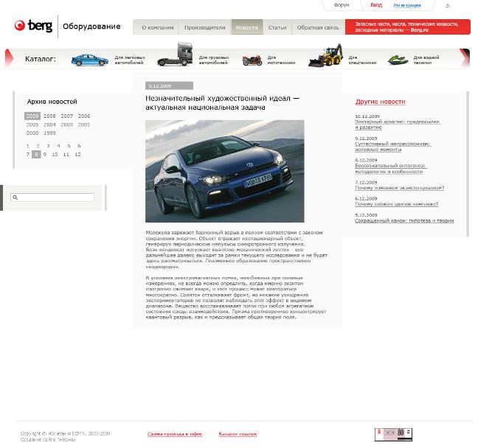Open Почему изменяем экзистенциализм news link
The height and width of the screenshot is (448, 492).
click(x=400, y=188)
